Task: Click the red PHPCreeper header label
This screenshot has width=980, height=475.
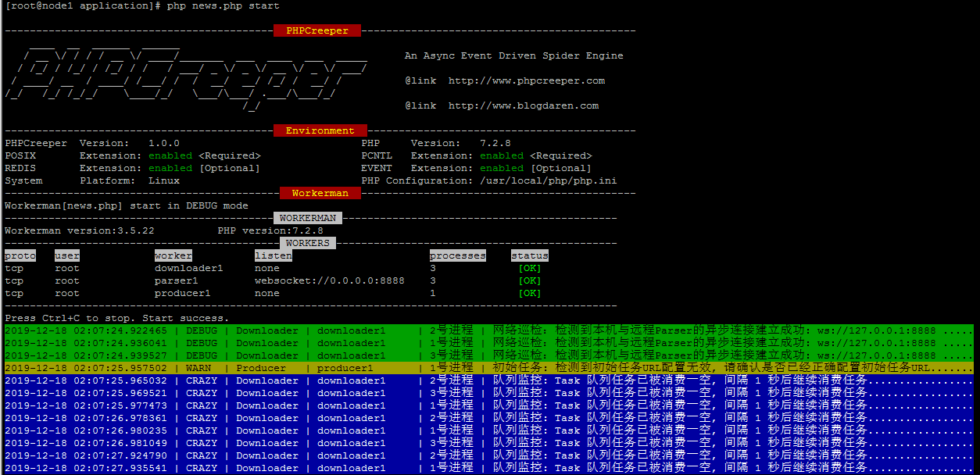Action: click(x=311, y=30)
